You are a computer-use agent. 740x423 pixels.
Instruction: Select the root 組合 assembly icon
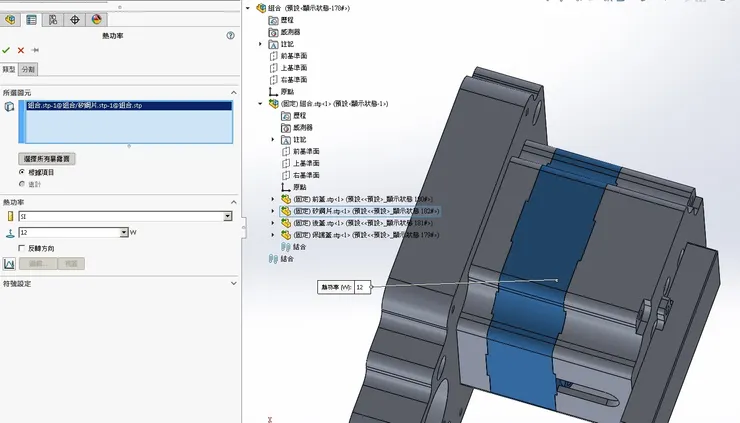(x=261, y=8)
